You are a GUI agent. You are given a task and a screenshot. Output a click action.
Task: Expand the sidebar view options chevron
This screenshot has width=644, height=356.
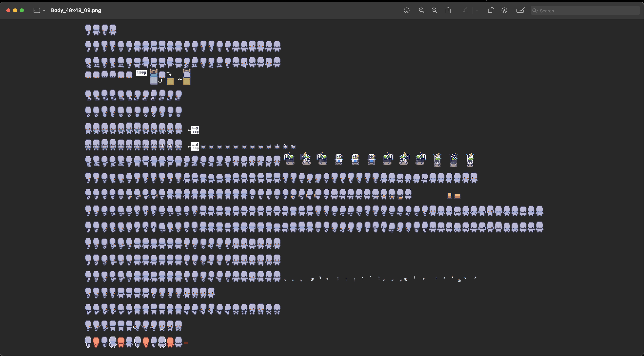pyautogui.click(x=44, y=10)
